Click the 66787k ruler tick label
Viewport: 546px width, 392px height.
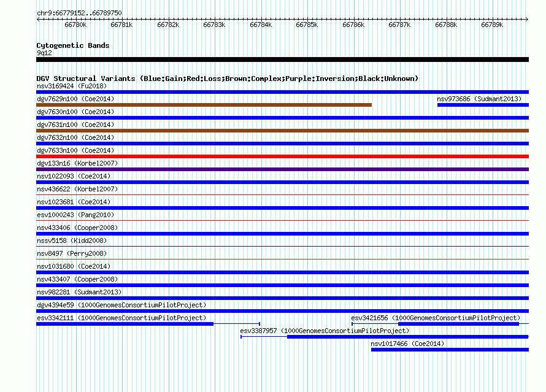[x=399, y=25]
